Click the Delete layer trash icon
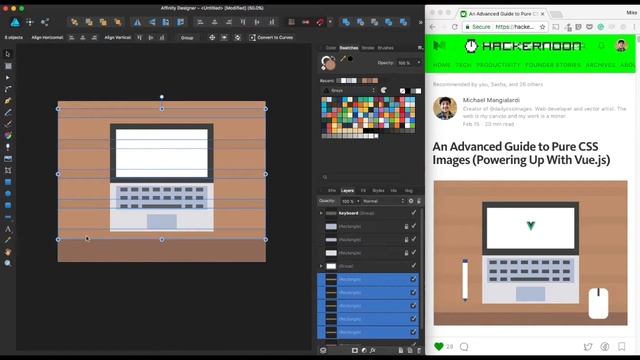The image size is (640, 360). coord(419,350)
